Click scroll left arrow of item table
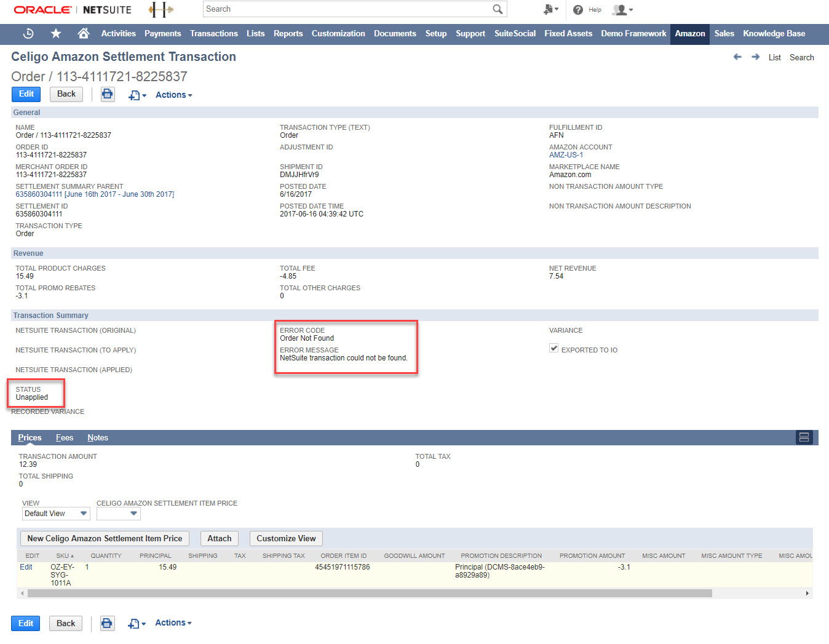 tap(23, 594)
